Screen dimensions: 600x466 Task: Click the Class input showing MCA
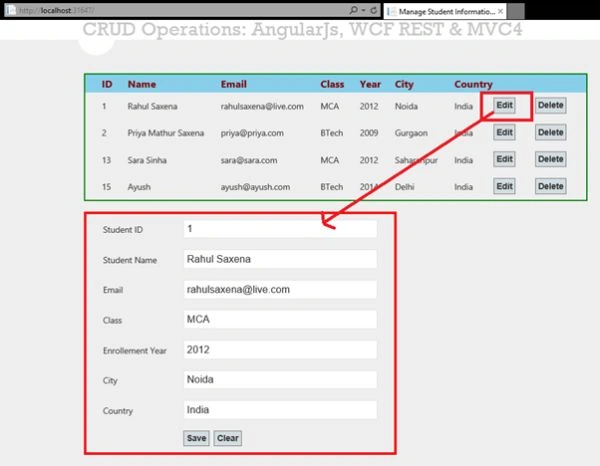coord(280,319)
